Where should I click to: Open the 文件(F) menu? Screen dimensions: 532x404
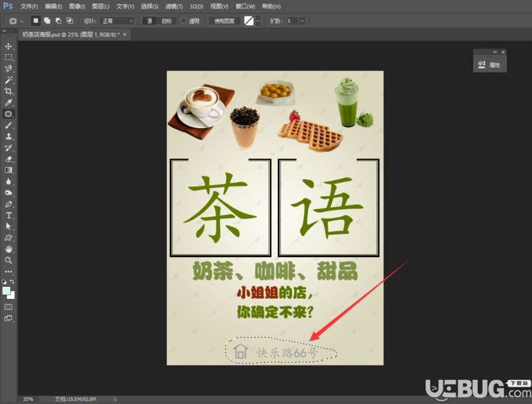tap(29, 6)
